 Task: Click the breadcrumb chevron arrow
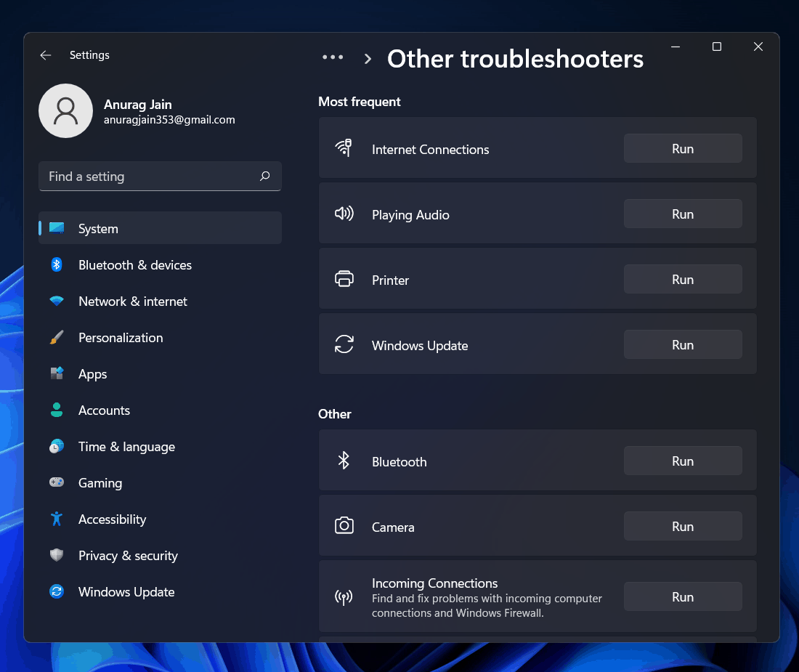(368, 59)
